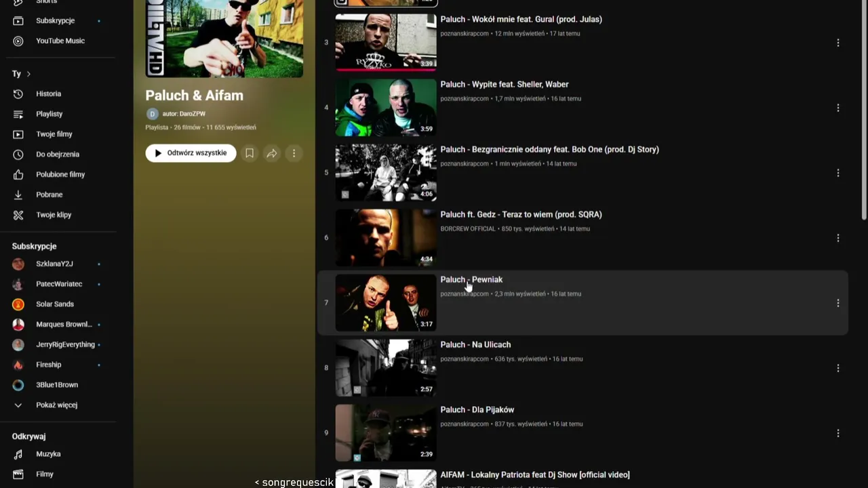The height and width of the screenshot is (488, 868).
Task: Open Historia from the sidebar
Action: tap(58, 94)
